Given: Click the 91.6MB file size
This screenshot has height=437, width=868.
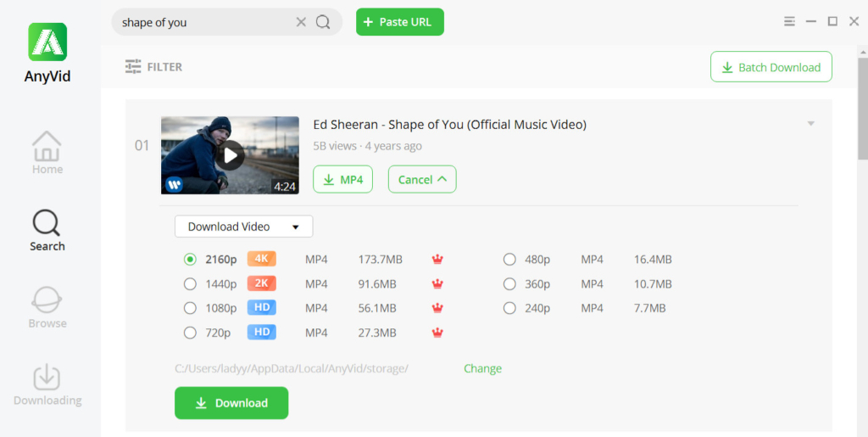Looking at the screenshot, I should tap(377, 283).
